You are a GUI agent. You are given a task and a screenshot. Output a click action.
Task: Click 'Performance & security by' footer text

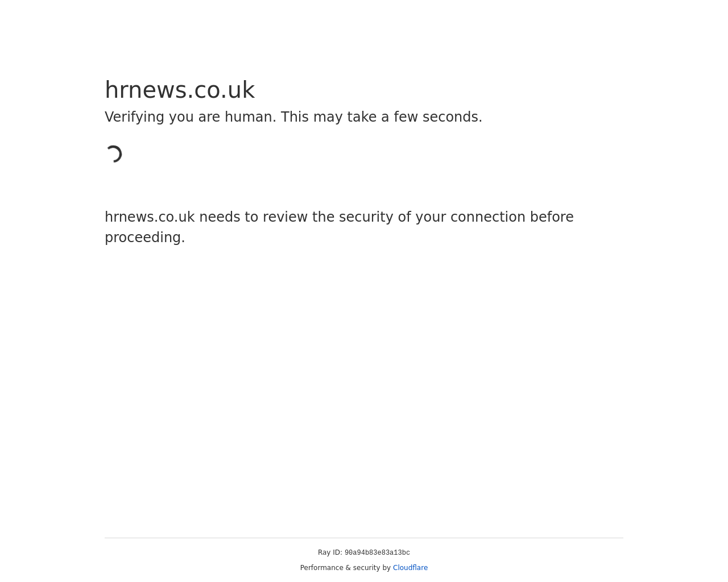point(345,568)
